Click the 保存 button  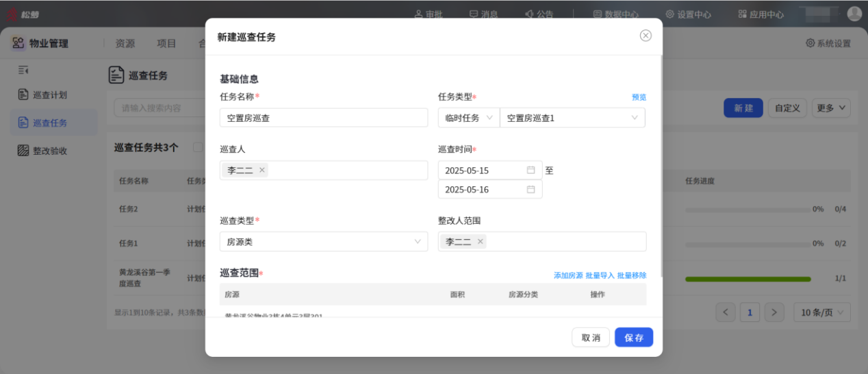point(633,338)
